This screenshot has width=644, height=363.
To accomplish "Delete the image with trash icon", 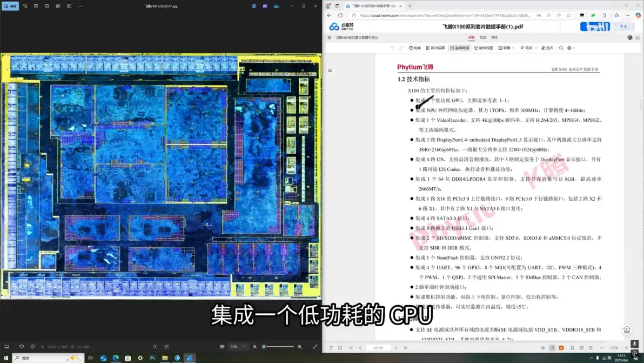I will 36,6.
